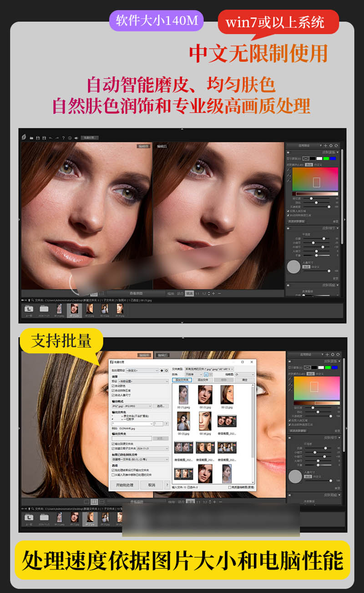Open the dropdown under 如果已存在同名文件

click(x=140, y=459)
